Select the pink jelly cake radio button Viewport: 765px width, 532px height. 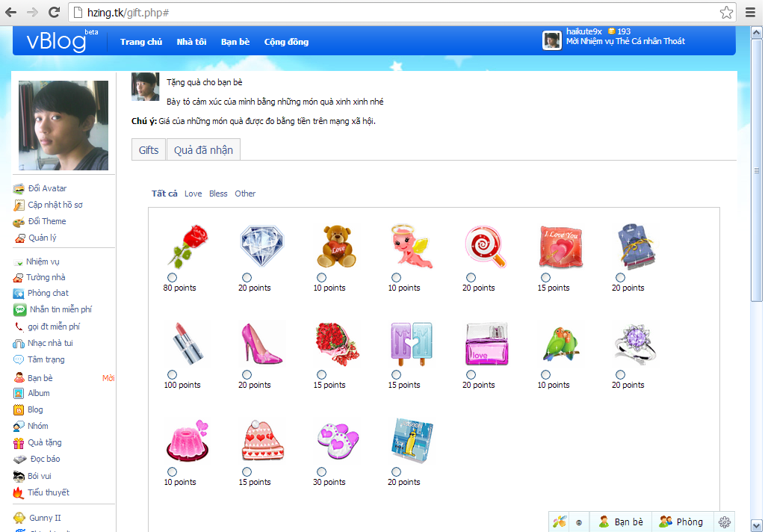click(173, 472)
